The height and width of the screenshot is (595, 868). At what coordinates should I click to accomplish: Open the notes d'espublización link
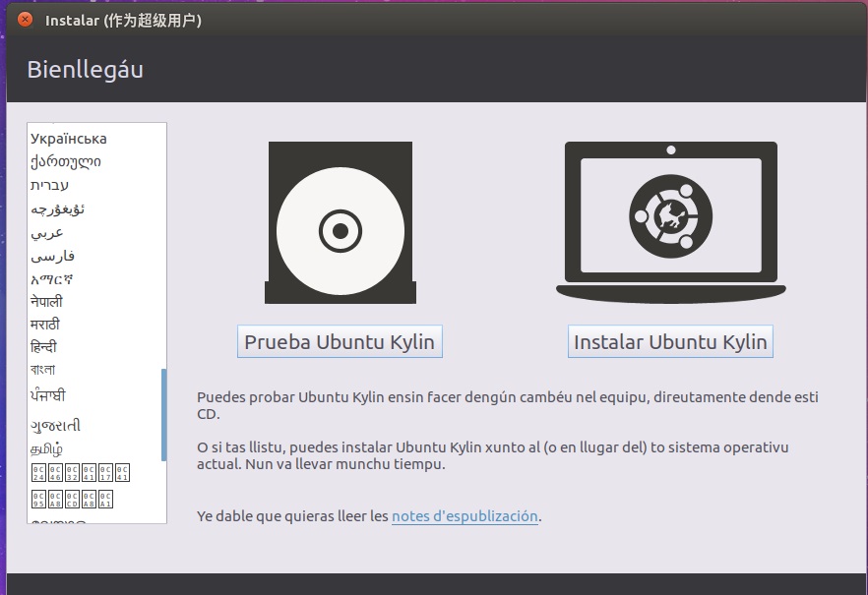click(465, 515)
